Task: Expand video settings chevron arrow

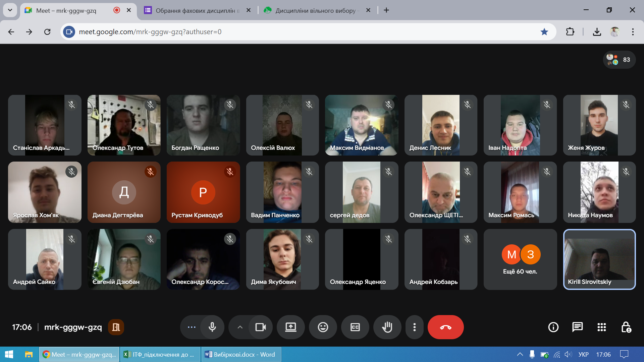Action: tap(240, 327)
